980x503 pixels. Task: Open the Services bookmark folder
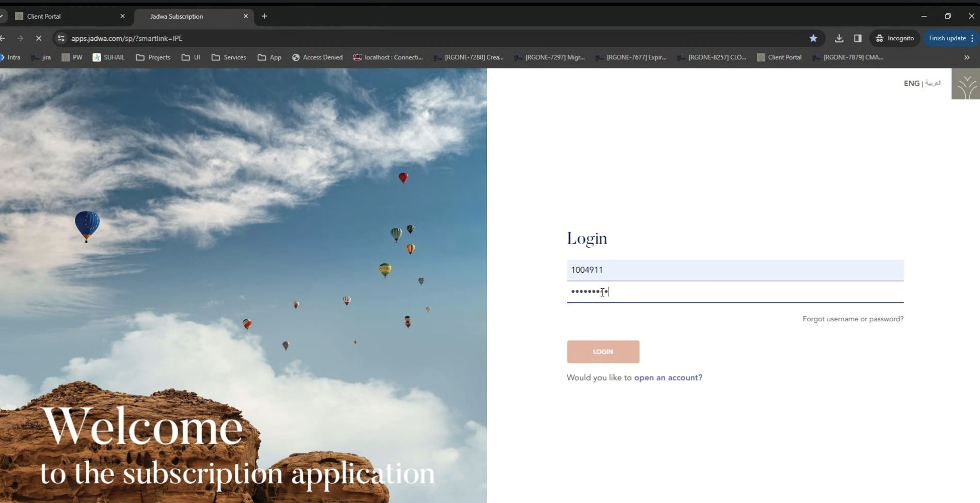[x=229, y=57]
